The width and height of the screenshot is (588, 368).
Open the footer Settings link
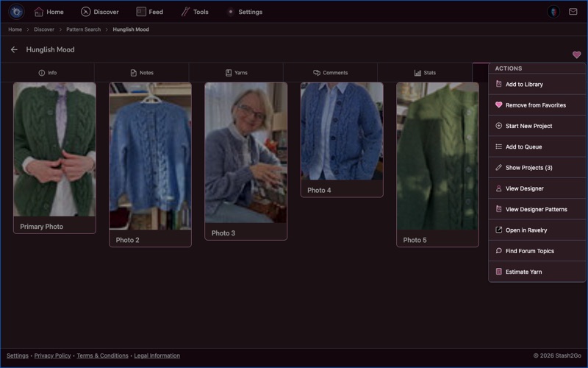(x=17, y=355)
